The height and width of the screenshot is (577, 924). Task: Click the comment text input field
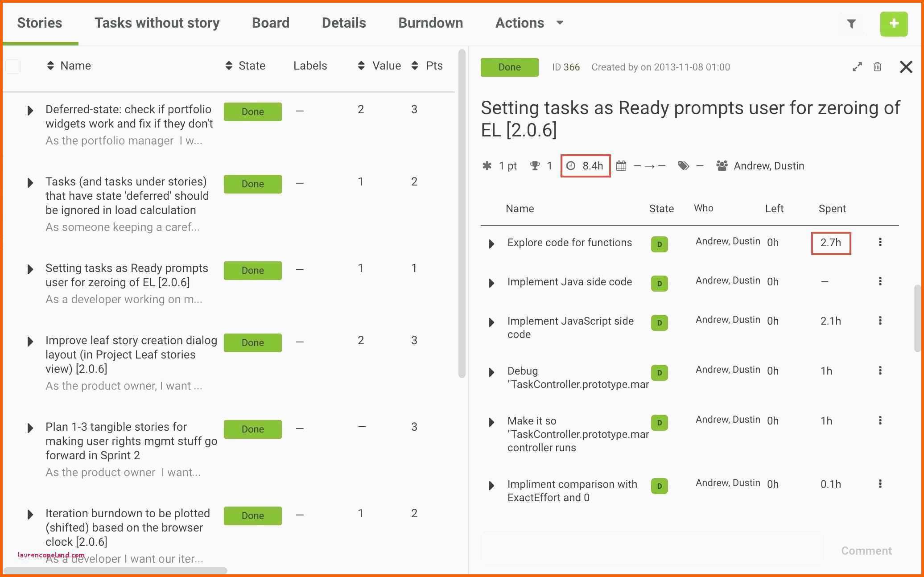click(x=652, y=549)
